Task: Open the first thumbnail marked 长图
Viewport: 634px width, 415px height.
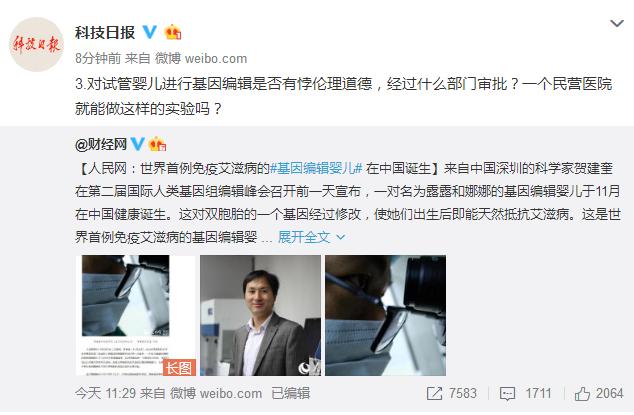Action: 136,315
